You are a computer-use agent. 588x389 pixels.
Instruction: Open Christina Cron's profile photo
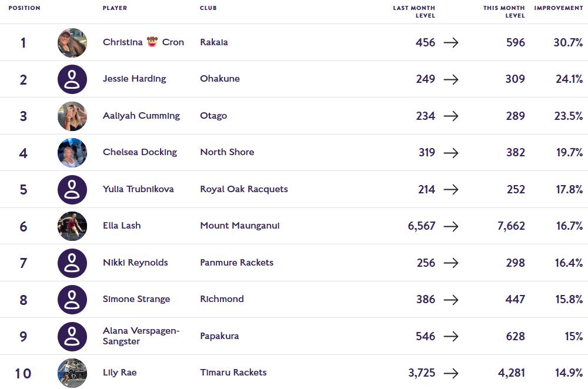tap(72, 42)
